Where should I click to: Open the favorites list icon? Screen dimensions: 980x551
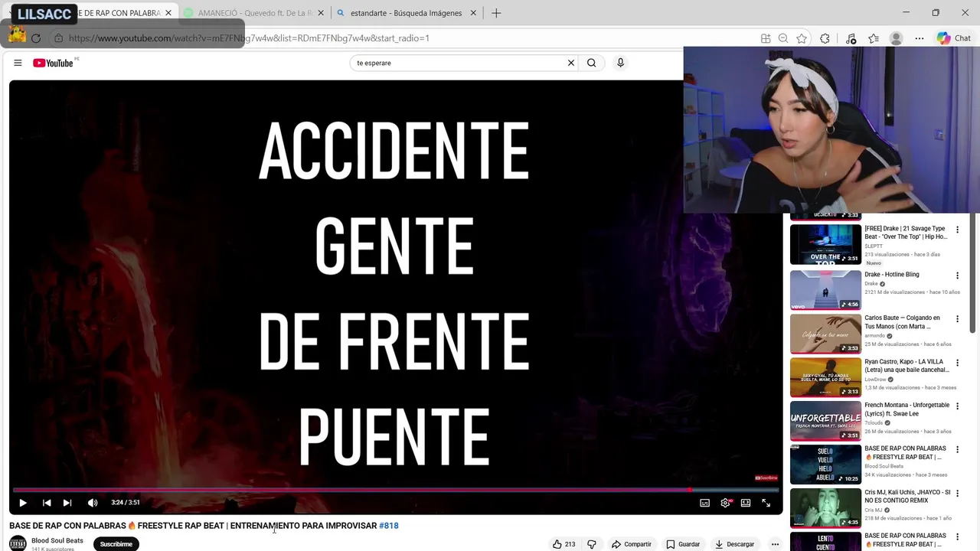point(874,38)
